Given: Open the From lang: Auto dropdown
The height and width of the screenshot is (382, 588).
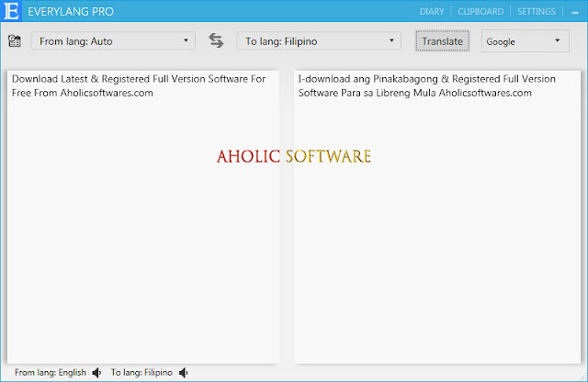Looking at the screenshot, I should 113,40.
